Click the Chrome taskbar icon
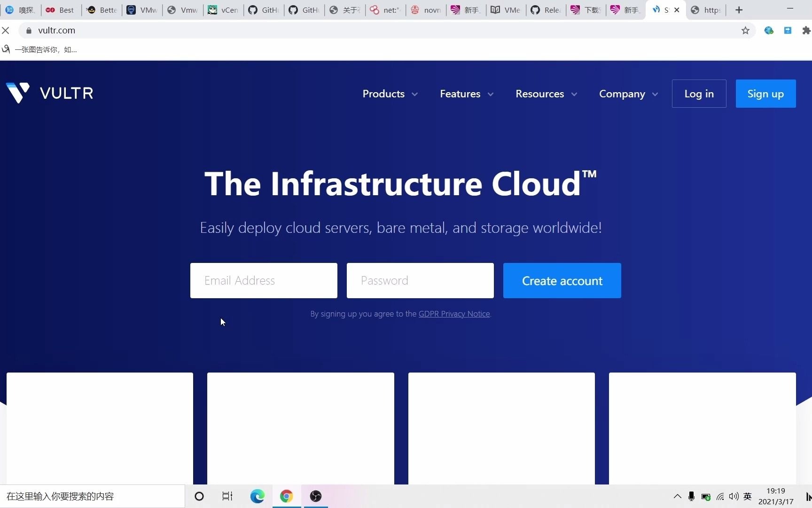 [x=287, y=496]
